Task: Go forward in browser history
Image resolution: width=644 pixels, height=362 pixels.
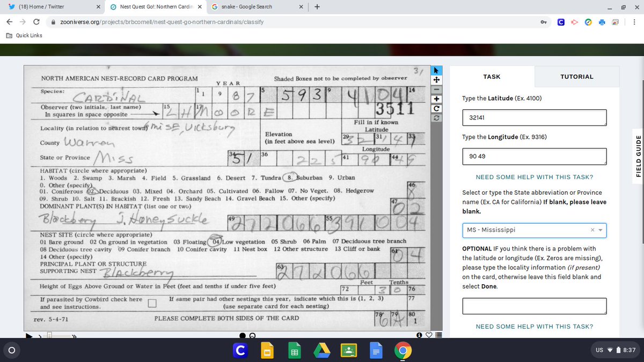Action: 23,22
